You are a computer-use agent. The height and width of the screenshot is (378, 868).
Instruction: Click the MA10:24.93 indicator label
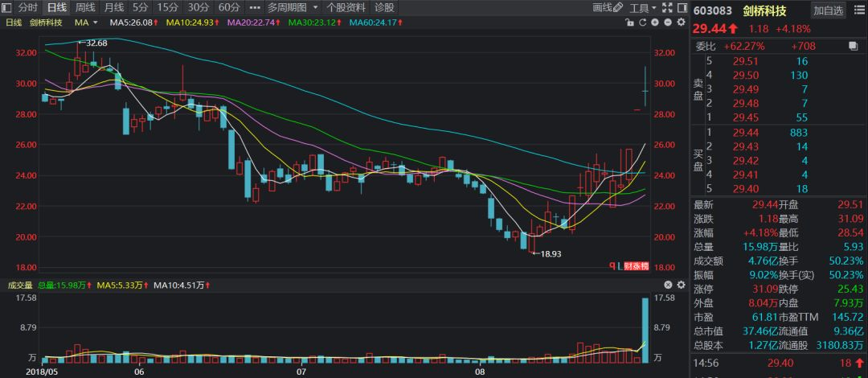[x=194, y=23]
